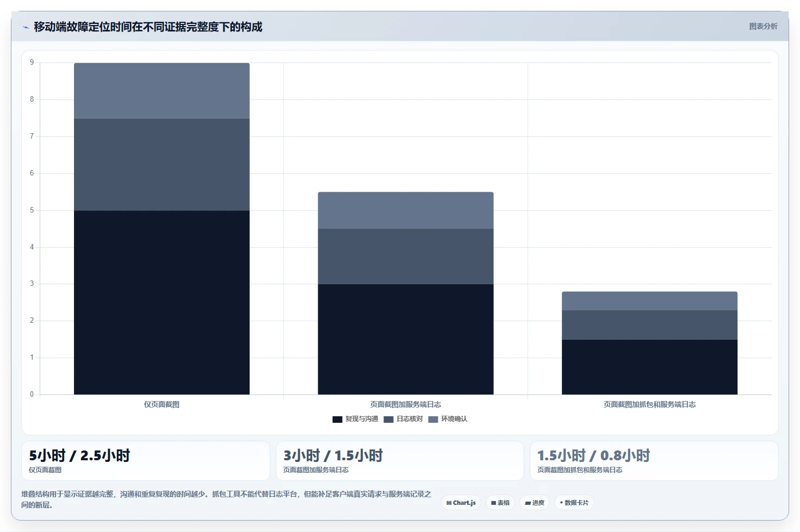Viewport: 800px width, 532px height.
Task: Click the 复现与沟通 legend label
Action: (362, 419)
